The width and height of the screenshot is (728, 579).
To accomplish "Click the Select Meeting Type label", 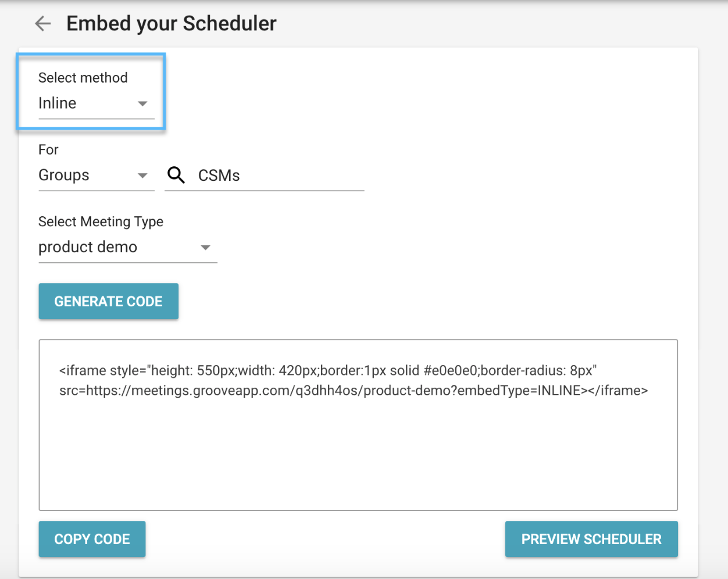I will point(101,221).
